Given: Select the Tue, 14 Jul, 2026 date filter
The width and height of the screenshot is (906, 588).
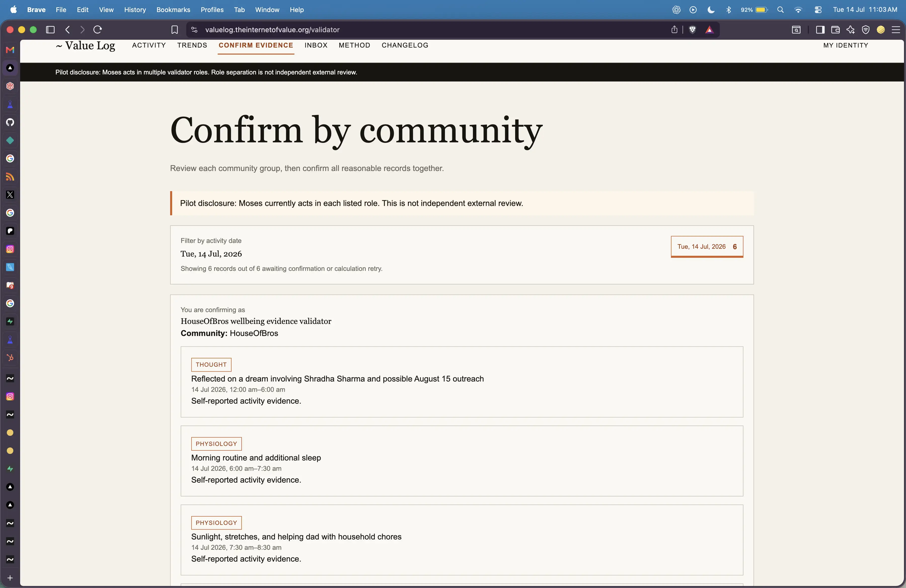Looking at the screenshot, I should [707, 246].
